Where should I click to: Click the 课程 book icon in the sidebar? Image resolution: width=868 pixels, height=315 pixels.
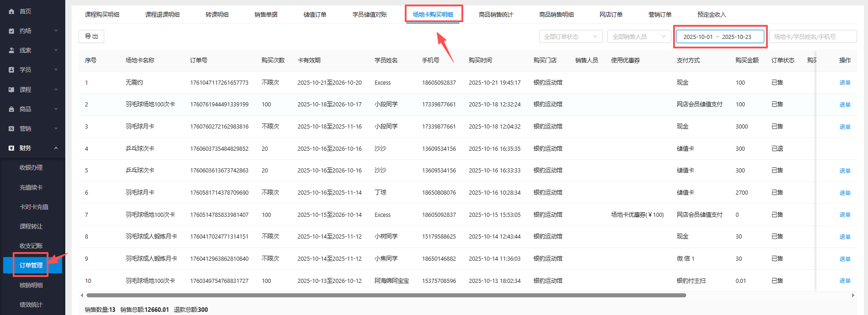pyautogui.click(x=11, y=90)
